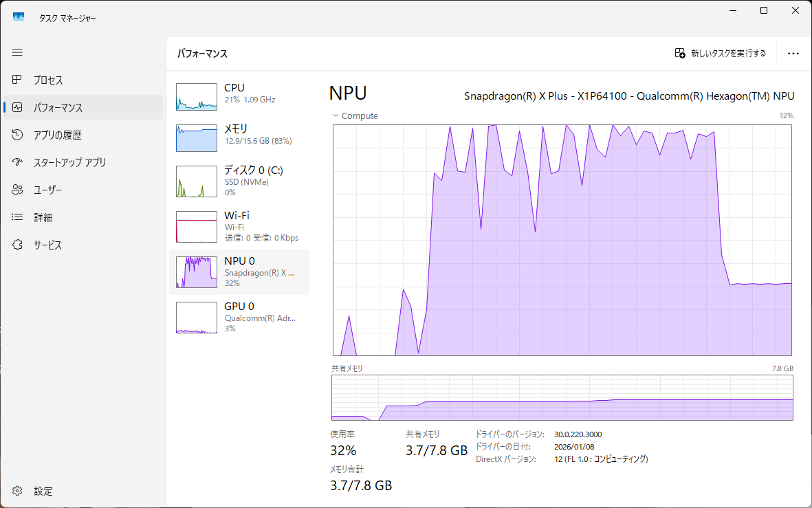Image resolution: width=812 pixels, height=508 pixels.
Task: Click the 共有メモリ usage graph
Action: [x=562, y=398]
